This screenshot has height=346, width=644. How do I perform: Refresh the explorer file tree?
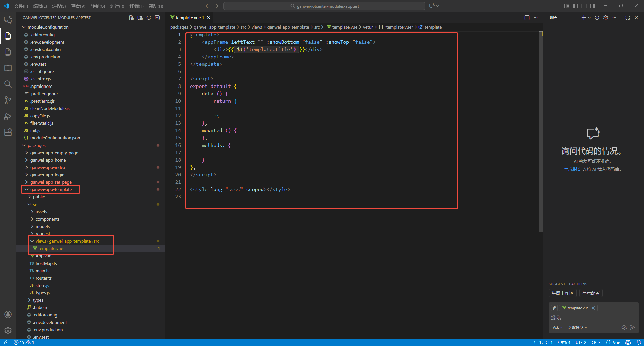coord(149,18)
